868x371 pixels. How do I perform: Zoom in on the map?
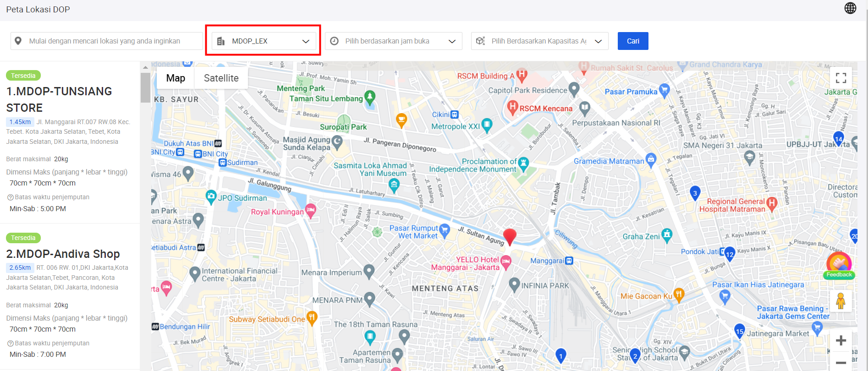[841, 340]
